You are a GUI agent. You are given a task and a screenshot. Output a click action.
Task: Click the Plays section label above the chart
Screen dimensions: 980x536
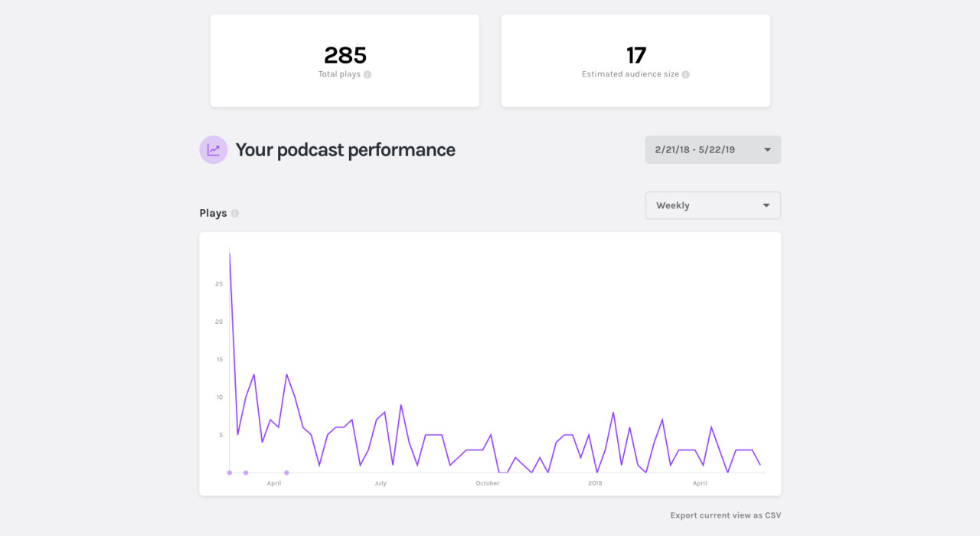(213, 214)
